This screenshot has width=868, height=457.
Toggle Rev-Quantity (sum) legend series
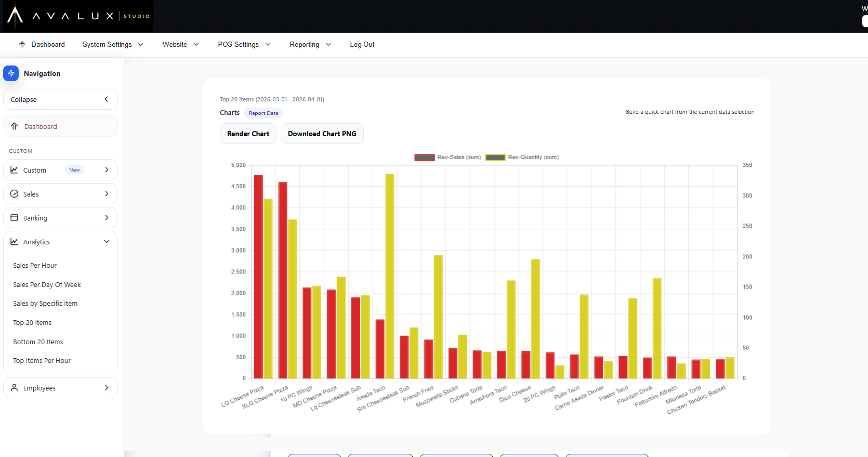tap(522, 157)
